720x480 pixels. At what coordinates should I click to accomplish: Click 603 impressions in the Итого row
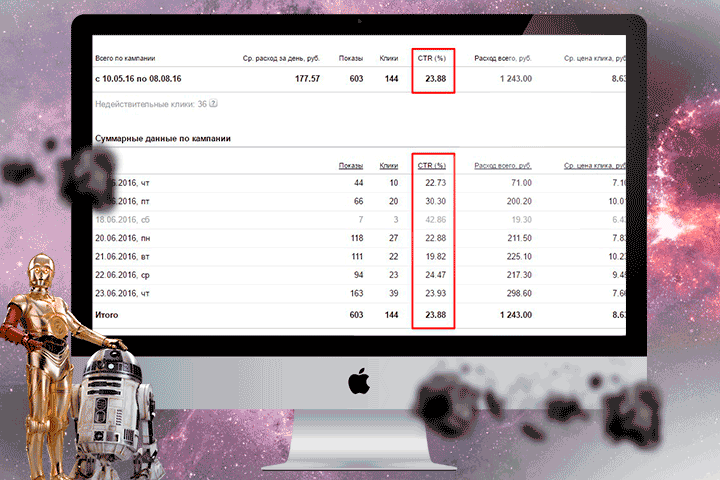coord(356,315)
